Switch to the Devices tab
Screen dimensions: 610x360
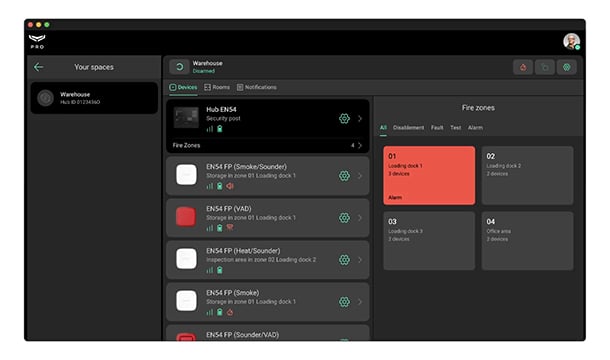click(183, 87)
